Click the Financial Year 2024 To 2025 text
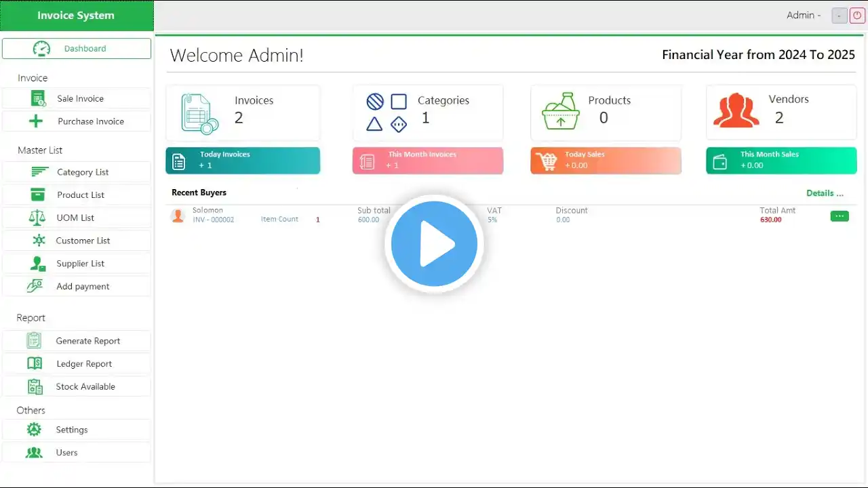The image size is (868, 488). (758, 55)
